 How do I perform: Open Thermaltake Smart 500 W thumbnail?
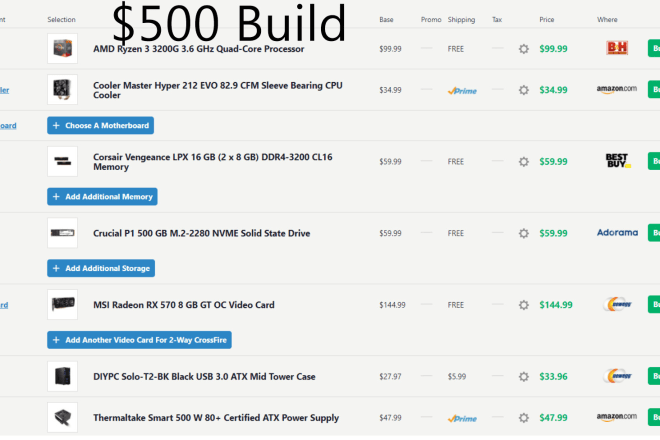click(62, 417)
